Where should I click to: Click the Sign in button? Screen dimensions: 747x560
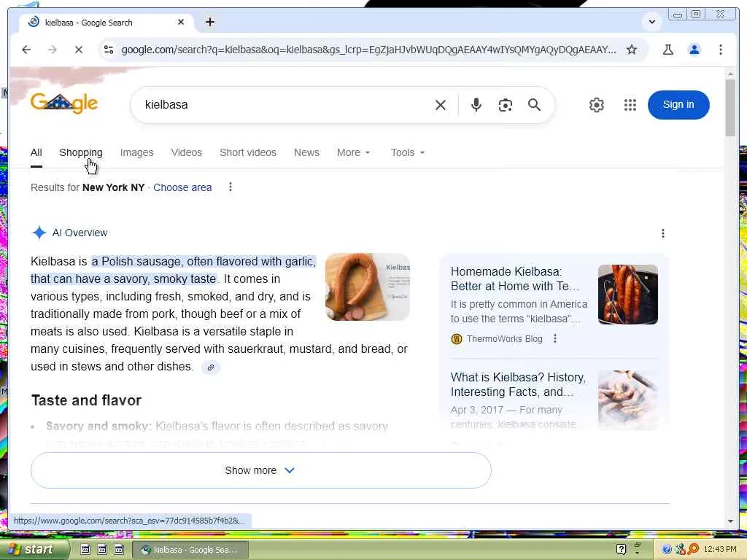coord(678,105)
